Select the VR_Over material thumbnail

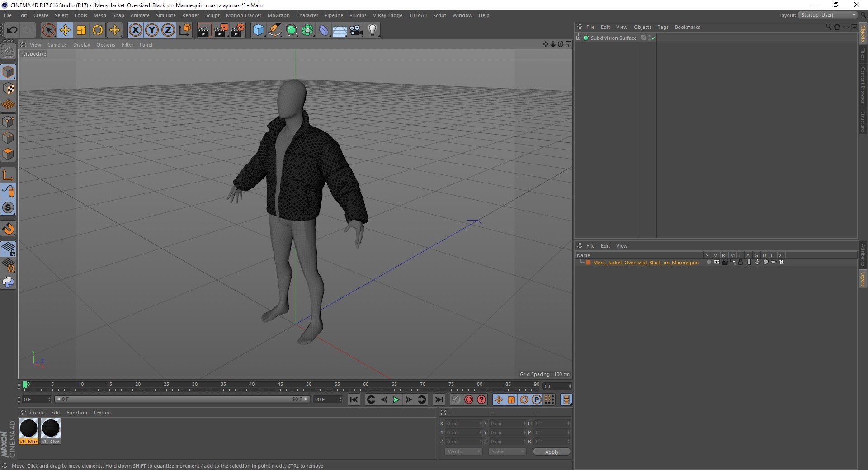pyautogui.click(x=51, y=432)
